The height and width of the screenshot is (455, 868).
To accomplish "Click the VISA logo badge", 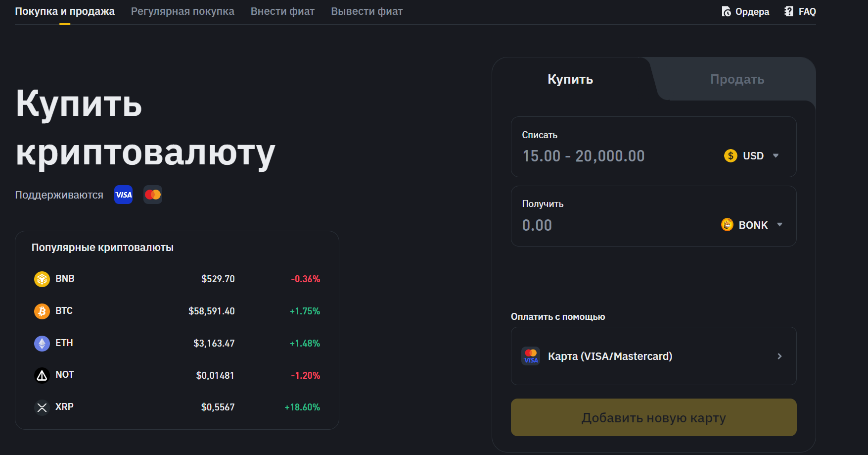I will tap(123, 195).
